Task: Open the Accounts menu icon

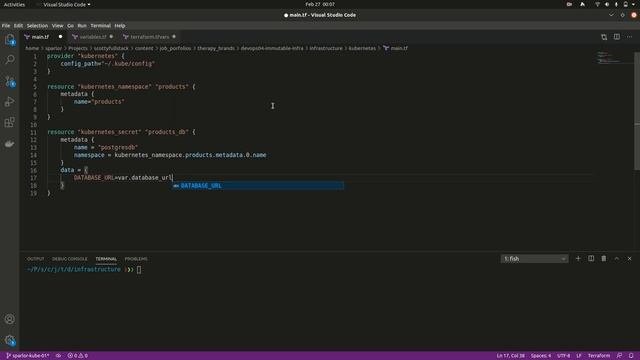Action: [x=9, y=319]
